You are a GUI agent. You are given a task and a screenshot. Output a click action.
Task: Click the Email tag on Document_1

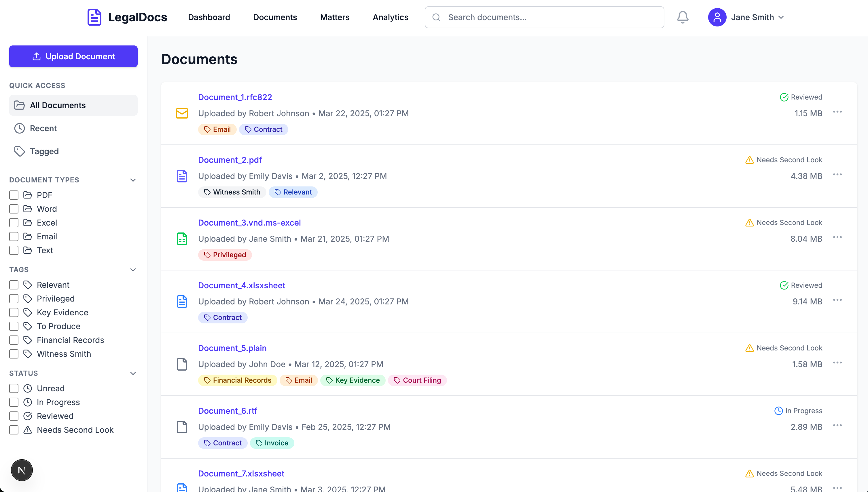pos(217,129)
